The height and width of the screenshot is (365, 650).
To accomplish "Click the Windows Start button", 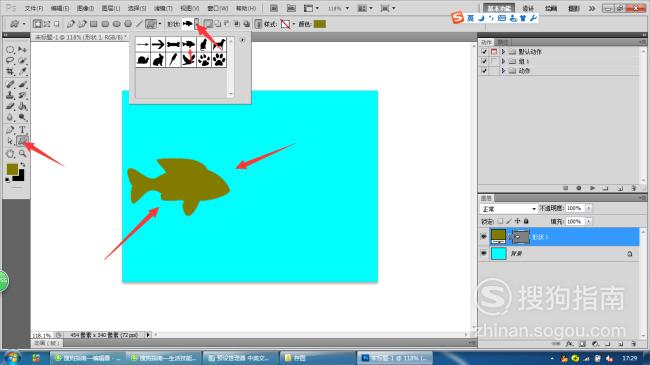I will (x=12, y=358).
